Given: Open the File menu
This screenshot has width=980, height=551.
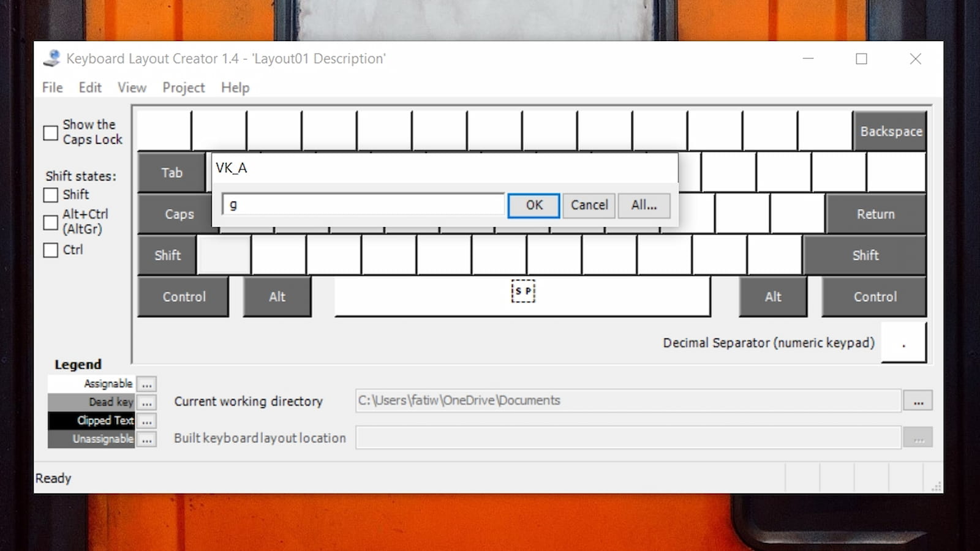Looking at the screenshot, I should [52, 88].
